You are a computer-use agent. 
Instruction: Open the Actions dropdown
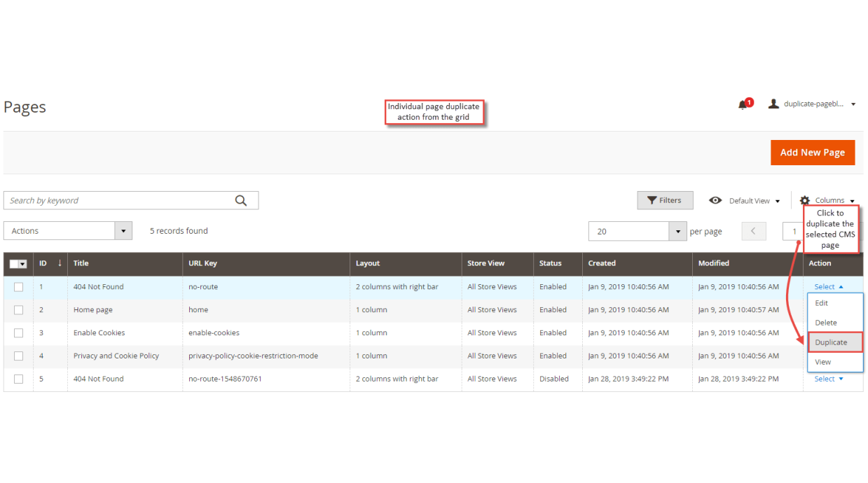click(67, 230)
